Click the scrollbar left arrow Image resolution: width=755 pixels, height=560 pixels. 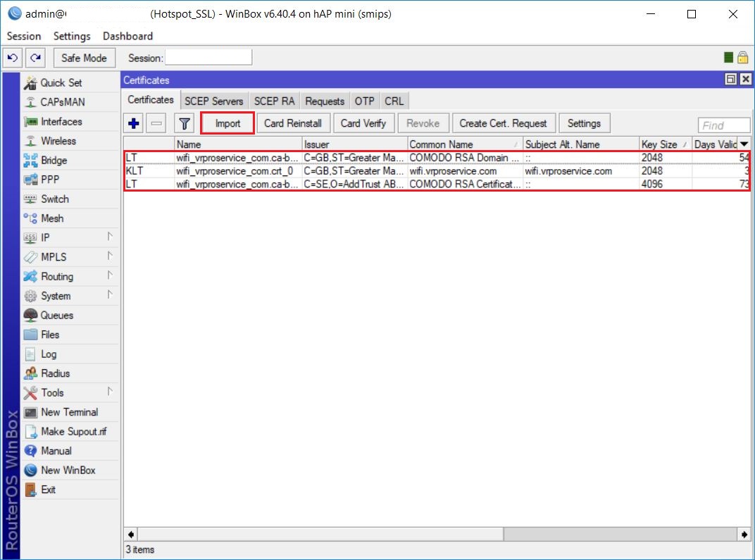pyautogui.click(x=131, y=534)
